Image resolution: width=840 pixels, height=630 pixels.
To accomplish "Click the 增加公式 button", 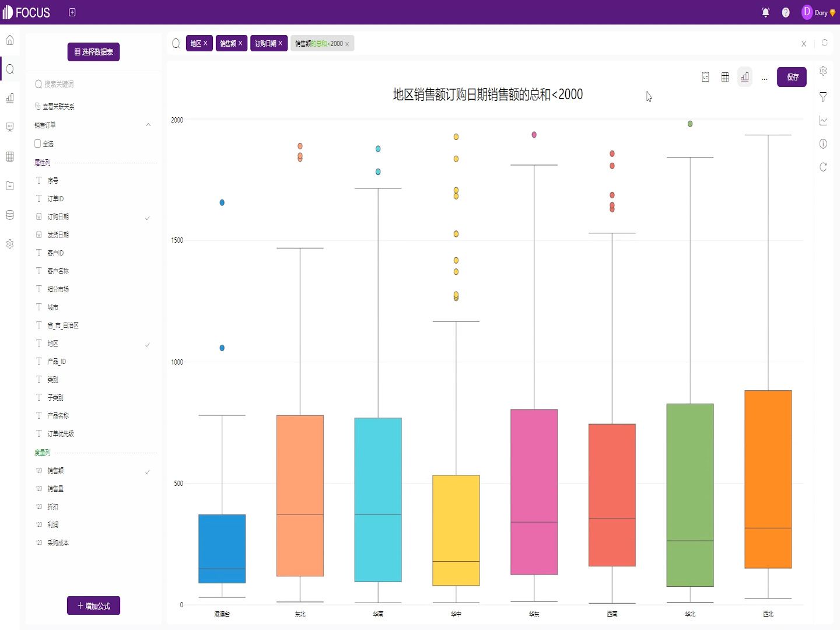I will coord(93,605).
